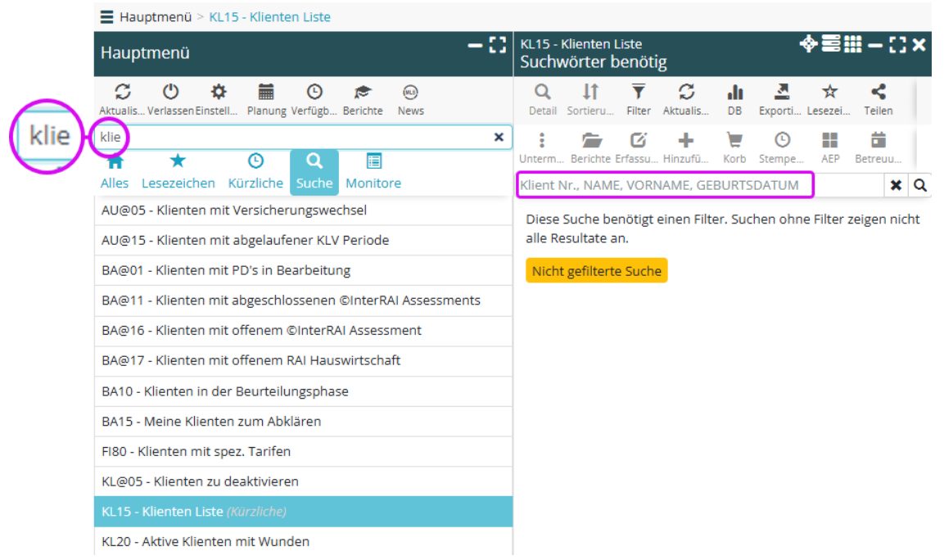Open the Planung calendar icon

pos(267,93)
